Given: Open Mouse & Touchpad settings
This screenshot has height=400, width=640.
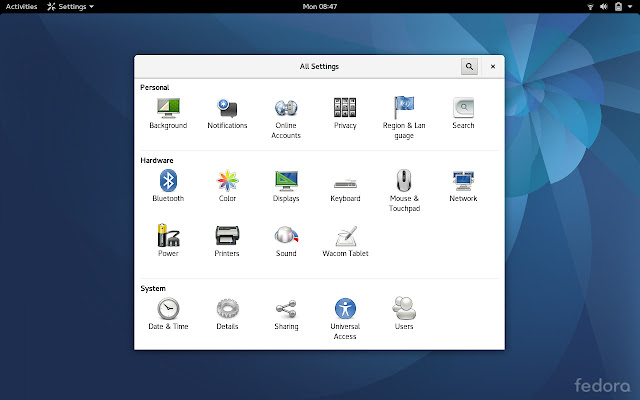Looking at the screenshot, I should coord(404,191).
